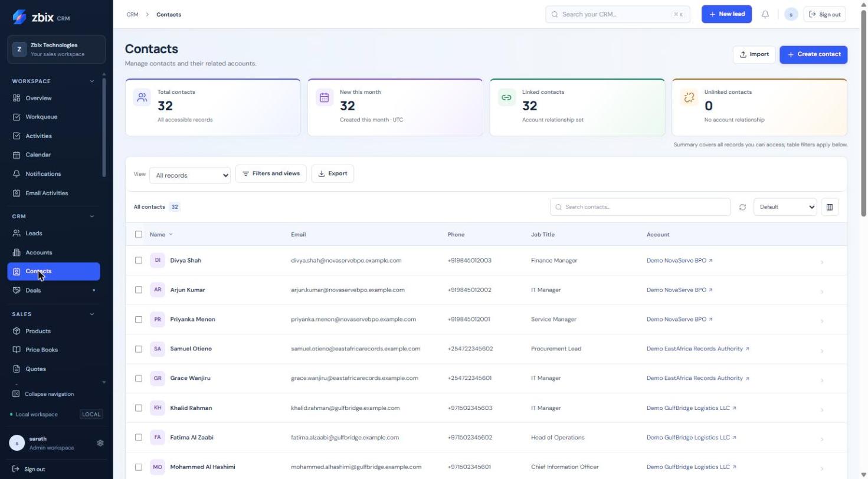Click the Unlinked contacts broken-link icon
This screenshot has height=479, width=868.
pyautogui.click(x=689, y=98)
